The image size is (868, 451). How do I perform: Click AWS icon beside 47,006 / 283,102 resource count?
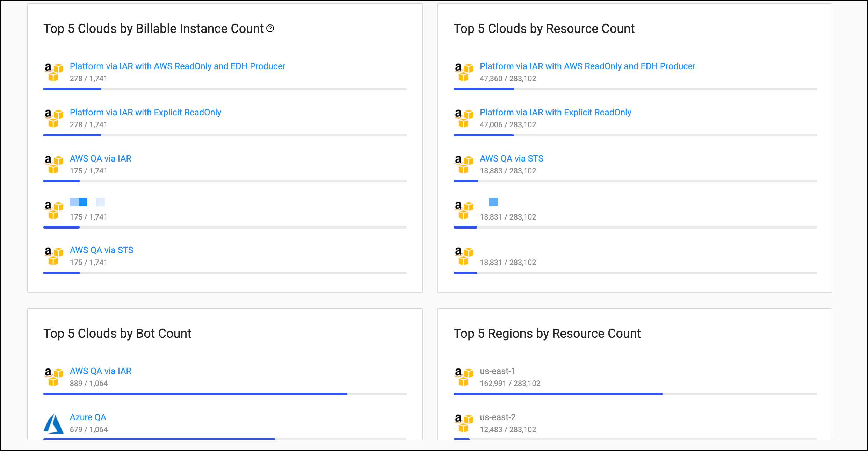coord(464,118)
